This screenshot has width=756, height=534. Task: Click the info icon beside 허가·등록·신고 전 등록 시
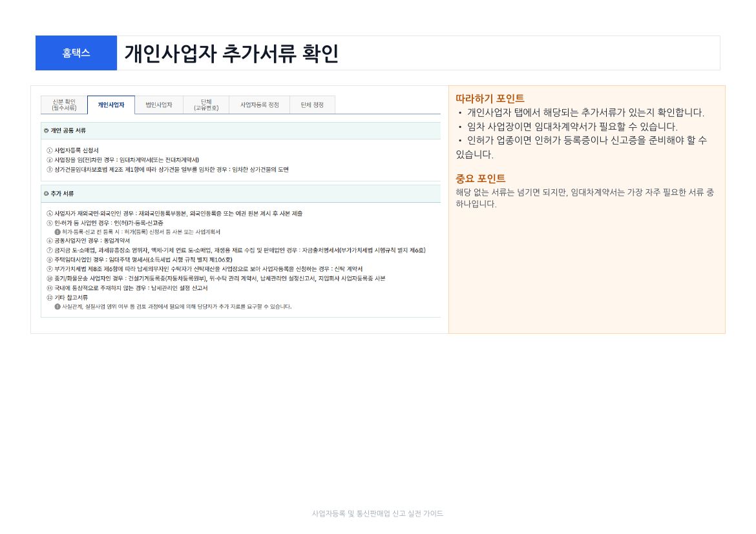[58, 232]
